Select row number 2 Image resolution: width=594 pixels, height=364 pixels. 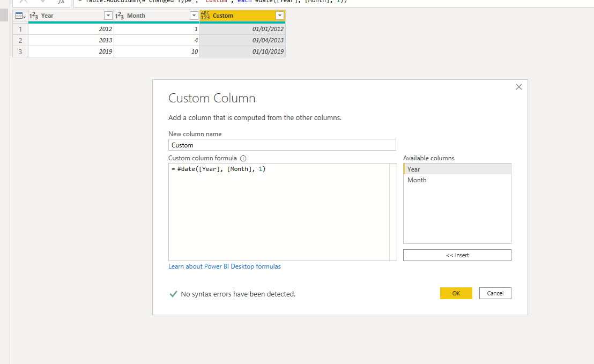(20, 40)
